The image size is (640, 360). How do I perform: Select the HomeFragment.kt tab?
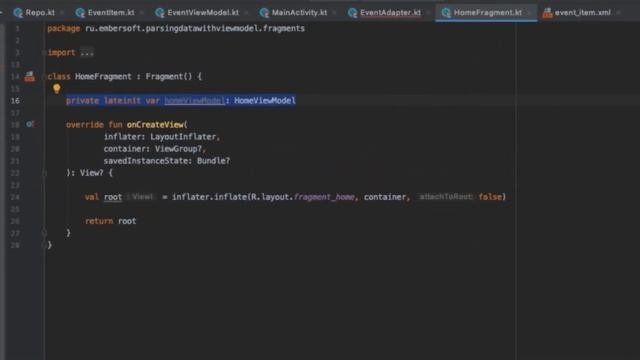pos(487,13)
